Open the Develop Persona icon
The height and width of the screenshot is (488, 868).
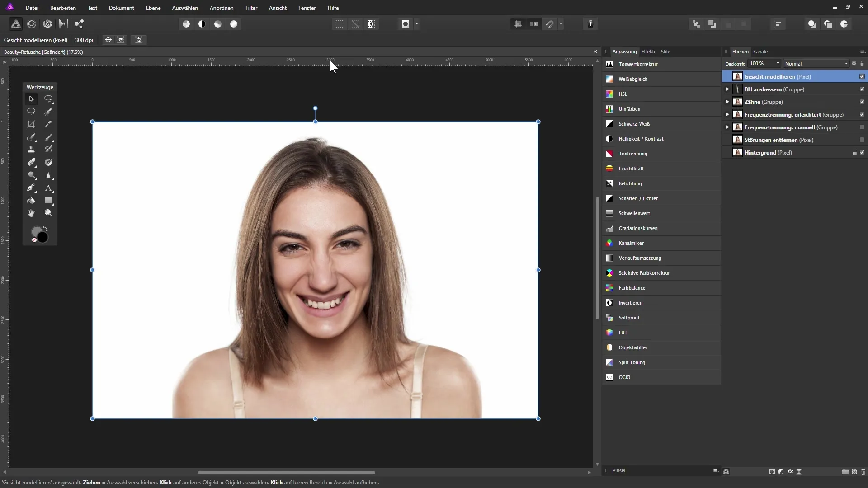[47, 24]
